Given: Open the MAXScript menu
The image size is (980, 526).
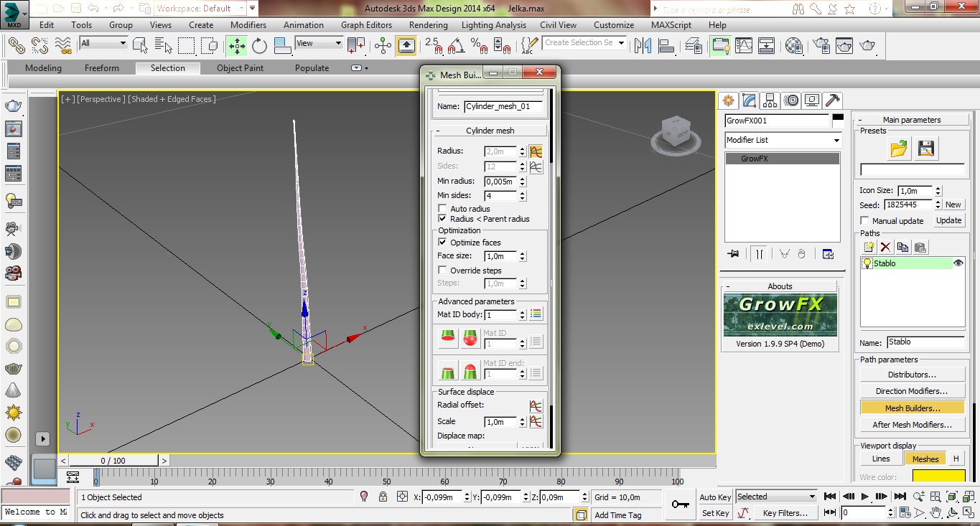Looking at the screenshot, I should click(x=671, y=24).
